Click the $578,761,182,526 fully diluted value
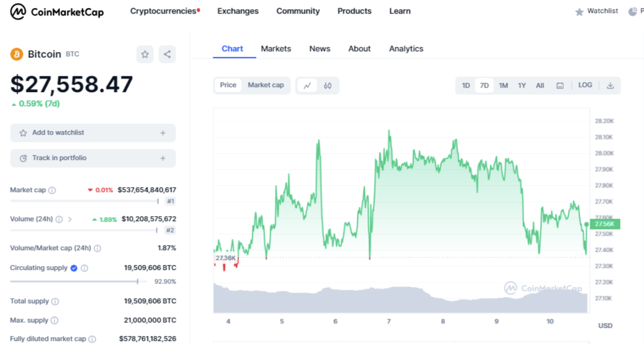This screenshot has width=644, height=344. 148,339
